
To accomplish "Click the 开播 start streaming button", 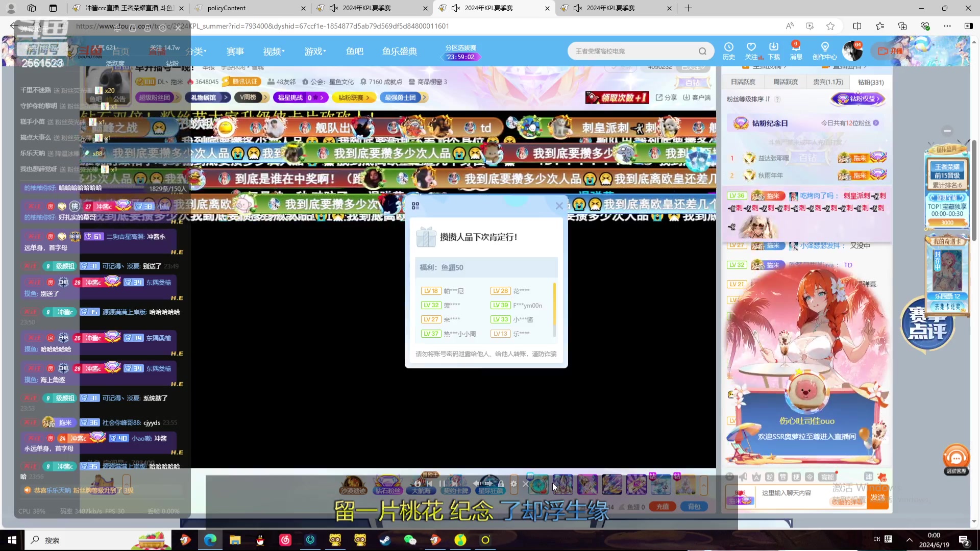I will pyautogui.click(x=890, y=51).
